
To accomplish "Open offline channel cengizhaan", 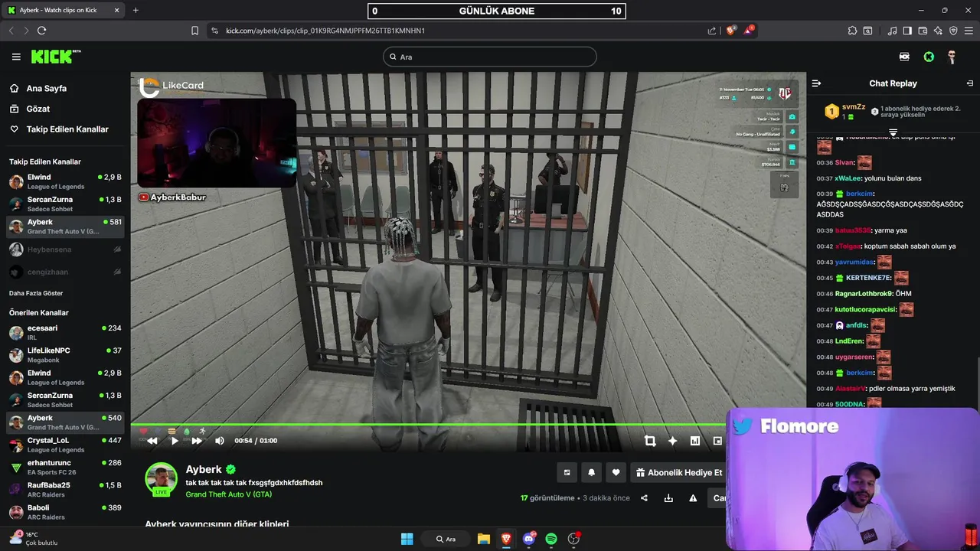I will tap(65, 272).
